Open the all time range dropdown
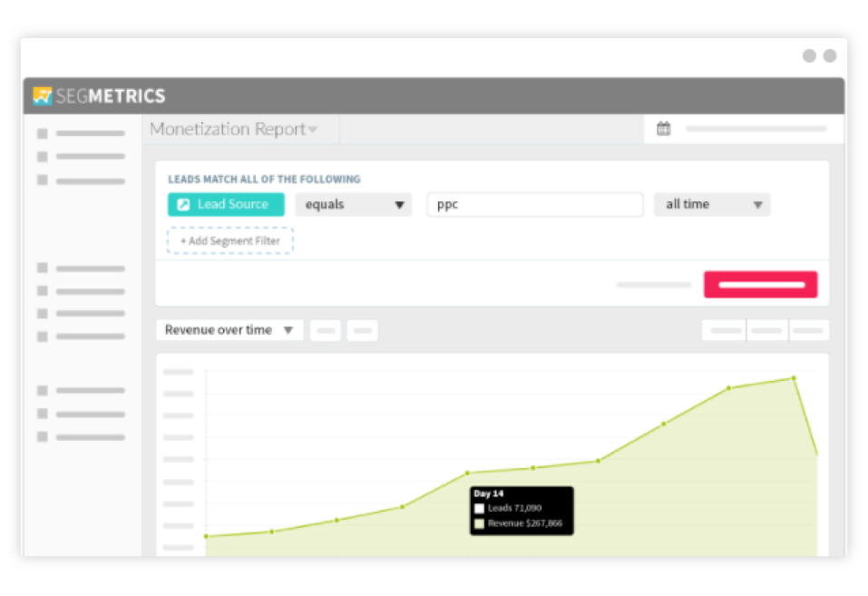 [712, 204]
